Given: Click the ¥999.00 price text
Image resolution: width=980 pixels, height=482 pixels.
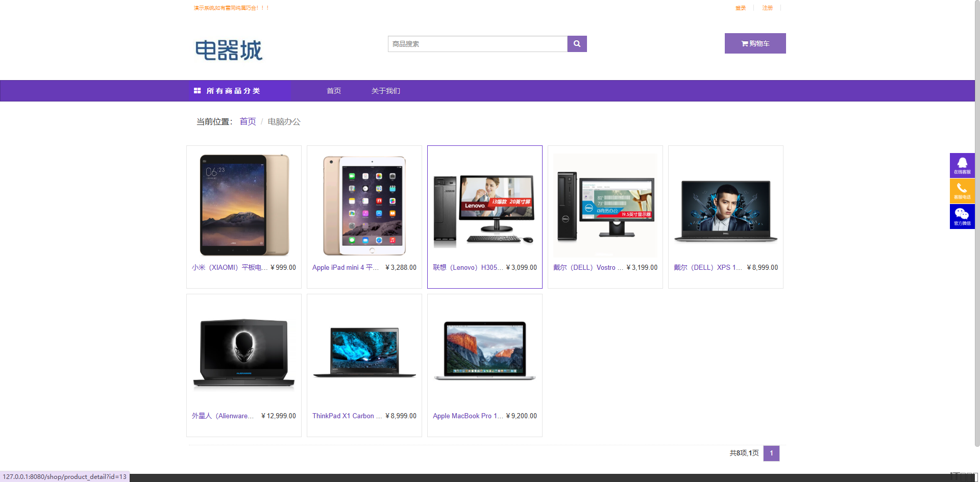Looking at the screenshot, I should [283, 267].
